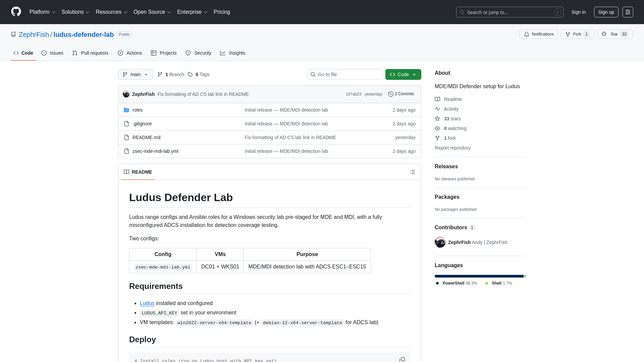Image resolution: width=644 pixels, height=362 pixels.
Task: Click the fork icon in the header
Action: [x=567, y=34]
